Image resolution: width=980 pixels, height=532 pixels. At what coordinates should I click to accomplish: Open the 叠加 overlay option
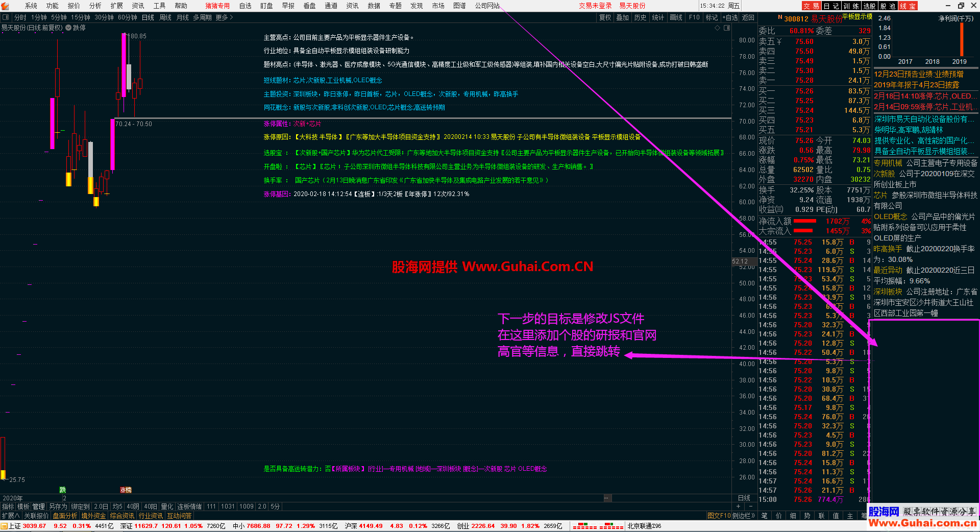(x=622, y=17)
